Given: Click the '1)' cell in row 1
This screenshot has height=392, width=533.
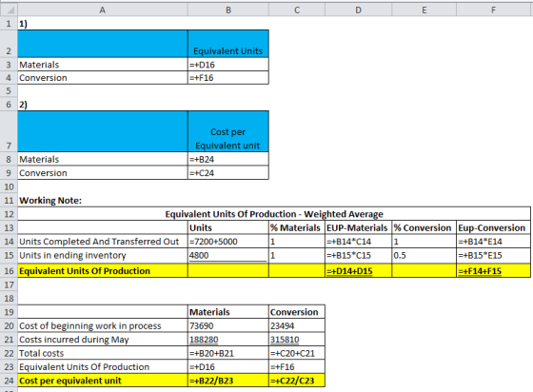Looking at the screenshot, I should click(103, 24).
